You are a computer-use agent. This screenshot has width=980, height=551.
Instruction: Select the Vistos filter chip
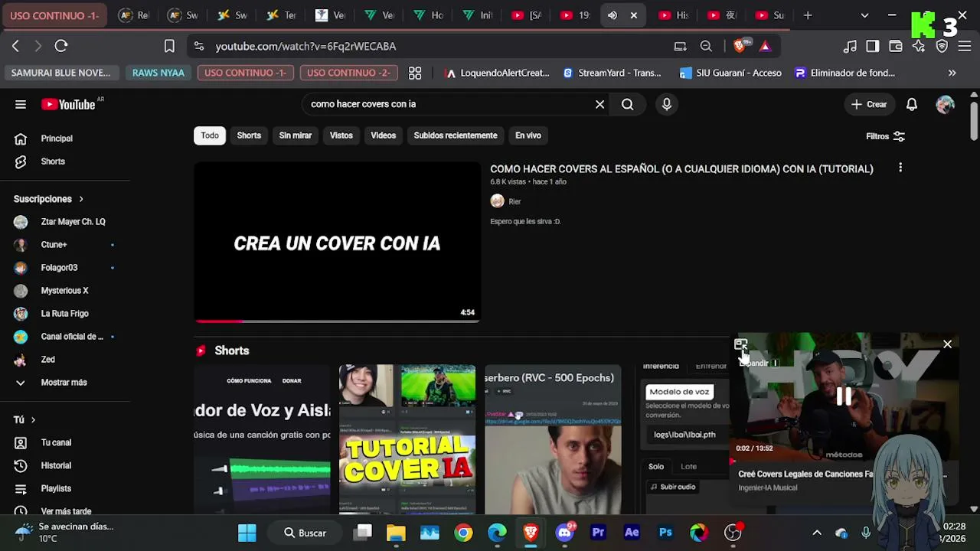pos(341,135)
